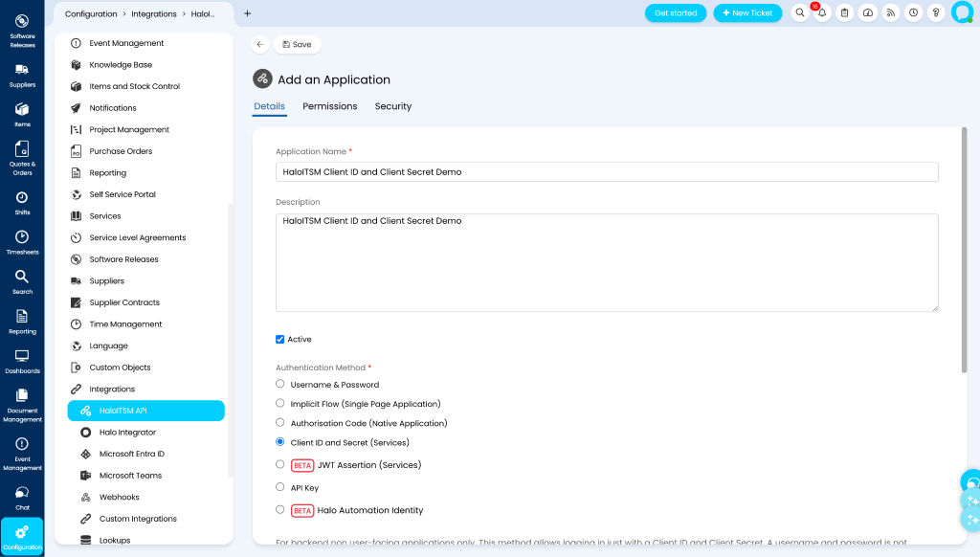Open Suppliers in the left navigation bar

coord(22,75)
